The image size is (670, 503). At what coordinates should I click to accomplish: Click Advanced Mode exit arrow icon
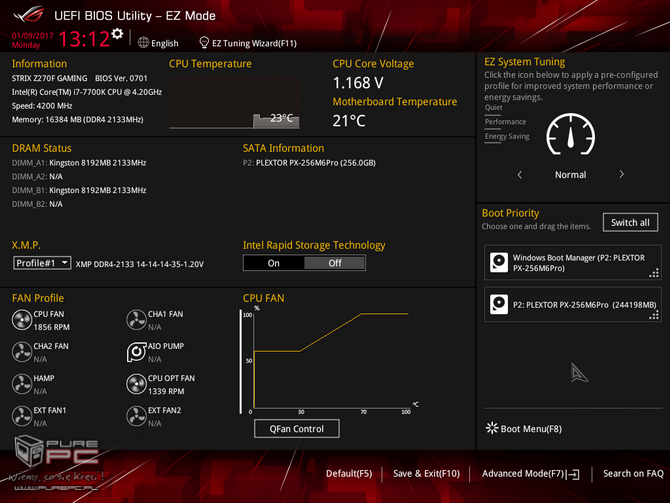[x=573, y=474]
